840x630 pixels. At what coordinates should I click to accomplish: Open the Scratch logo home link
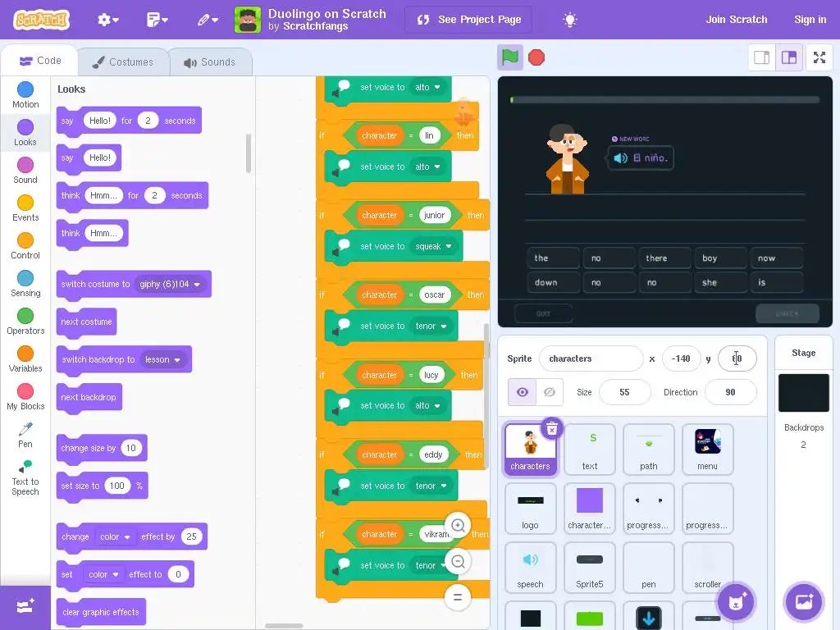42,20
